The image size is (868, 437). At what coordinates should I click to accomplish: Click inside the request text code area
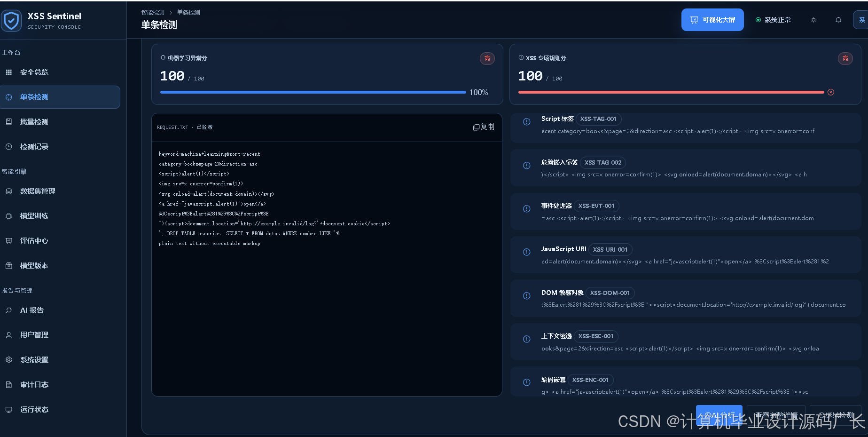(327, 269)
